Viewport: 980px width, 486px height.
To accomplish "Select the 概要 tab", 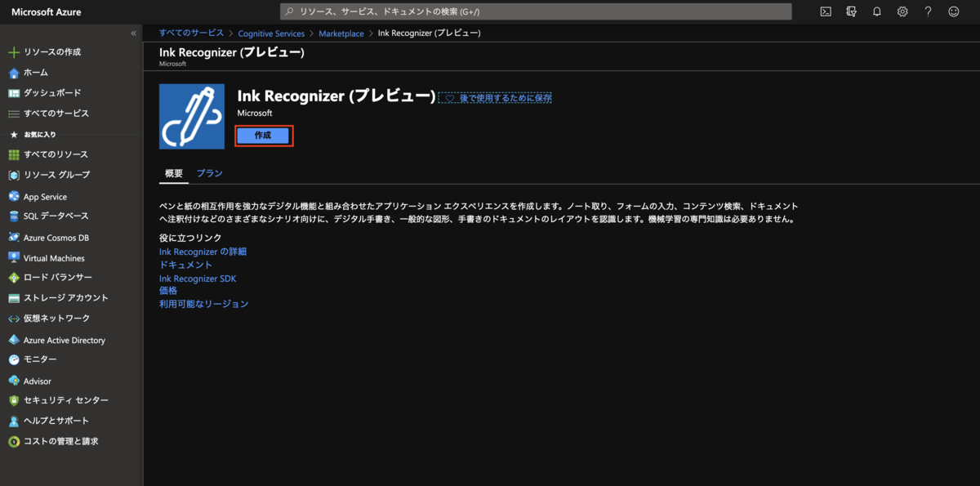I will (173, 173).
